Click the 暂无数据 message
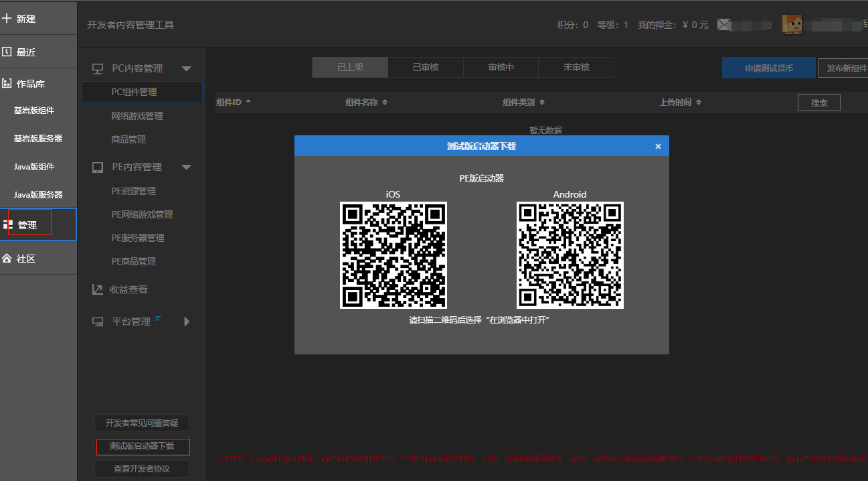 tap(545, 131)
